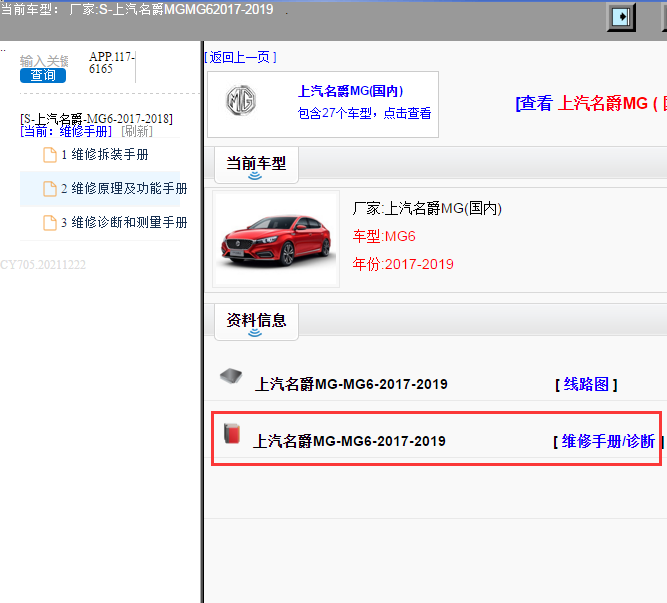
Task: Click the 厂家:上汽名爵MG(国内) text
Action: point(427,208)
